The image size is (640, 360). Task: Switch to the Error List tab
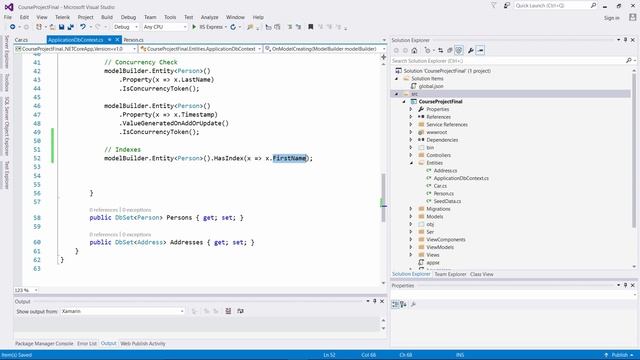tap(87, 344)
